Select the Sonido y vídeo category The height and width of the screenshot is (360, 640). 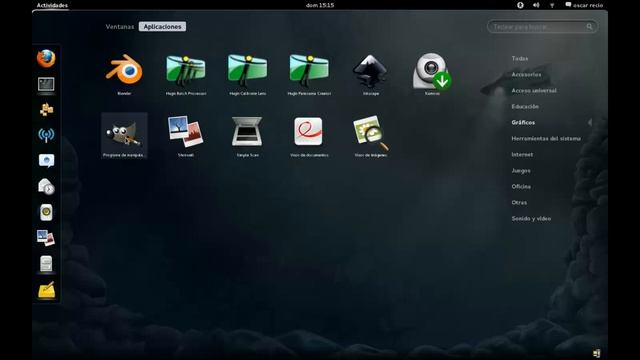[x=531, y=218]
